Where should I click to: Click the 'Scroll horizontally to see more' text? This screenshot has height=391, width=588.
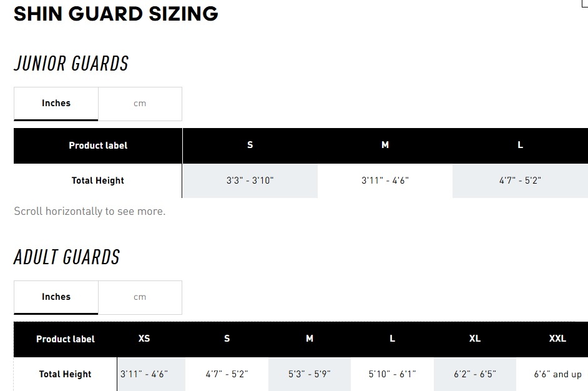(90, 211)
